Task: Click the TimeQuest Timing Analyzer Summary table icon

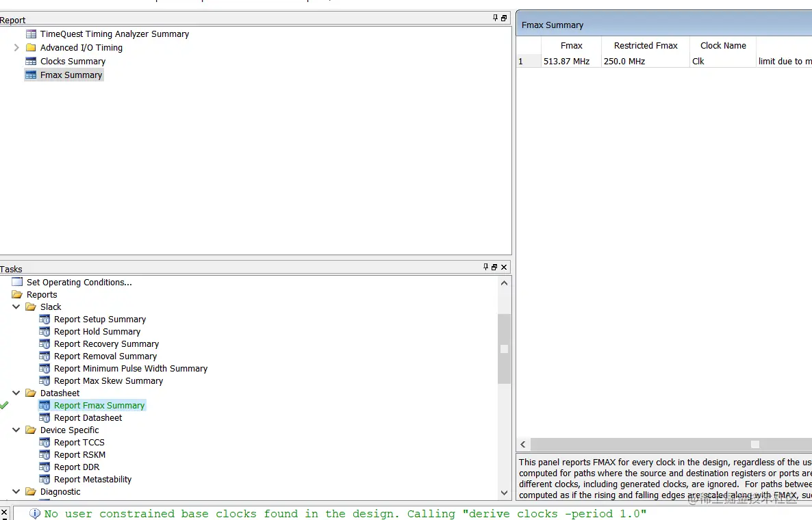Action: (x=31, y=34)
